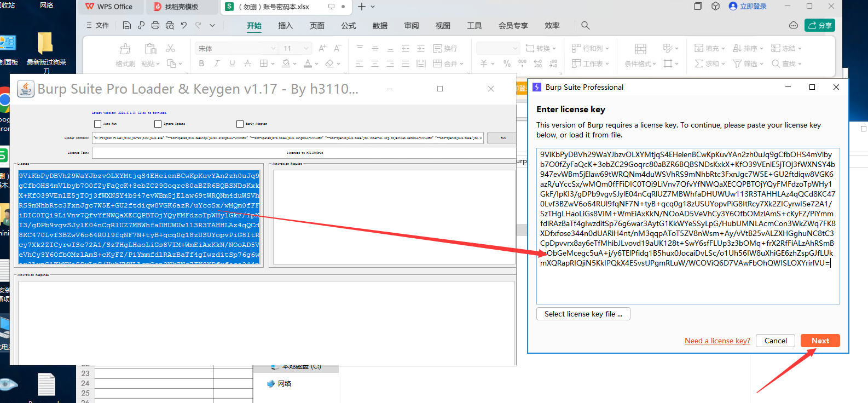Viewport: 868px width, 403px height.
Task: Click strikethrough icon in WPS ribbon
Action: coord(247,64)
